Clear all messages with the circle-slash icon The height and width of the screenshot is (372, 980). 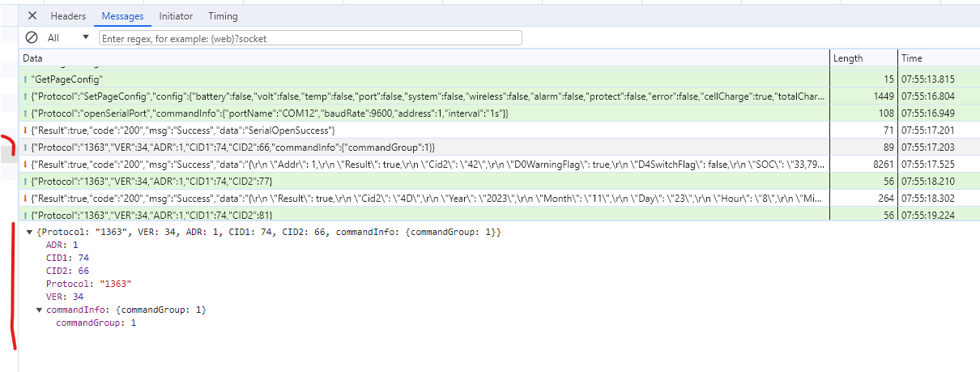pyautogui.click(x=32, y=37)
